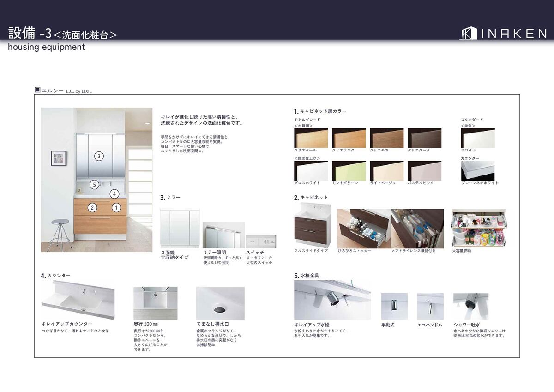The image size is (554, 392).
Task: Click the スイッチ switch panel image
Action: 261,241
